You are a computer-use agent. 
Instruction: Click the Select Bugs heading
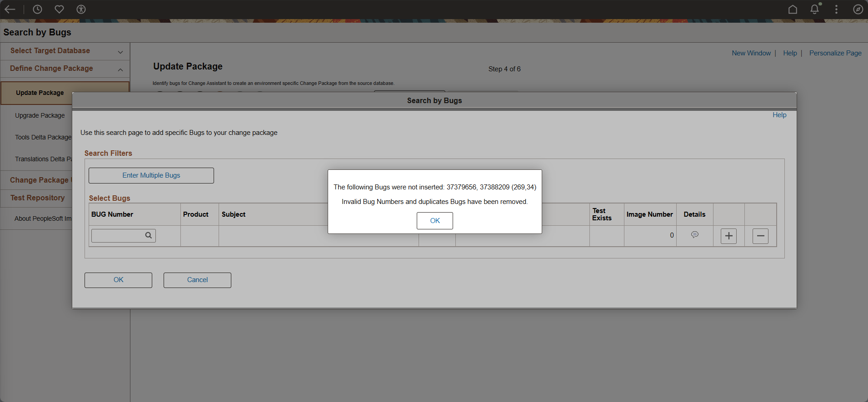coord(110,198)
